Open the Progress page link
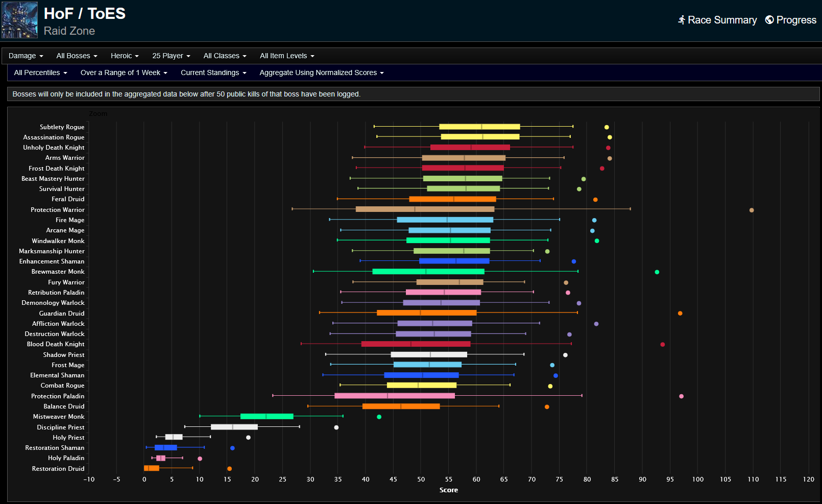Image resolution: width=822 pixels, height=504 pixels. 796,20
